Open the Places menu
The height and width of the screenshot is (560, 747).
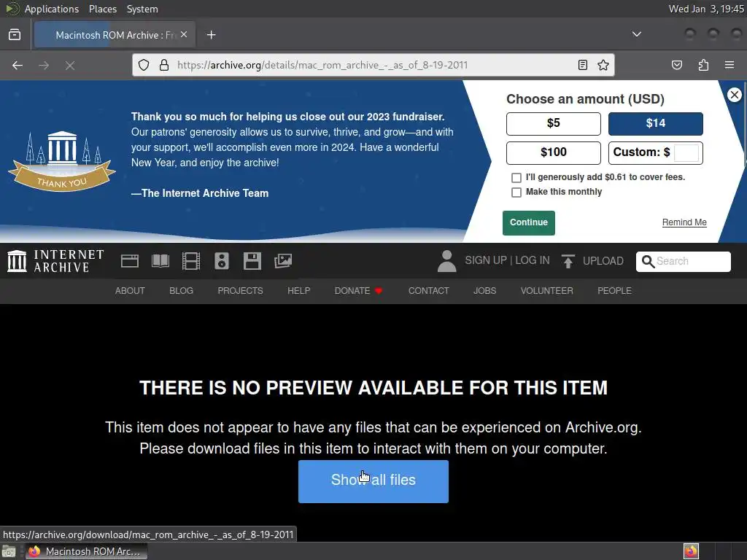pyautogui.click(x=103, y=9)
